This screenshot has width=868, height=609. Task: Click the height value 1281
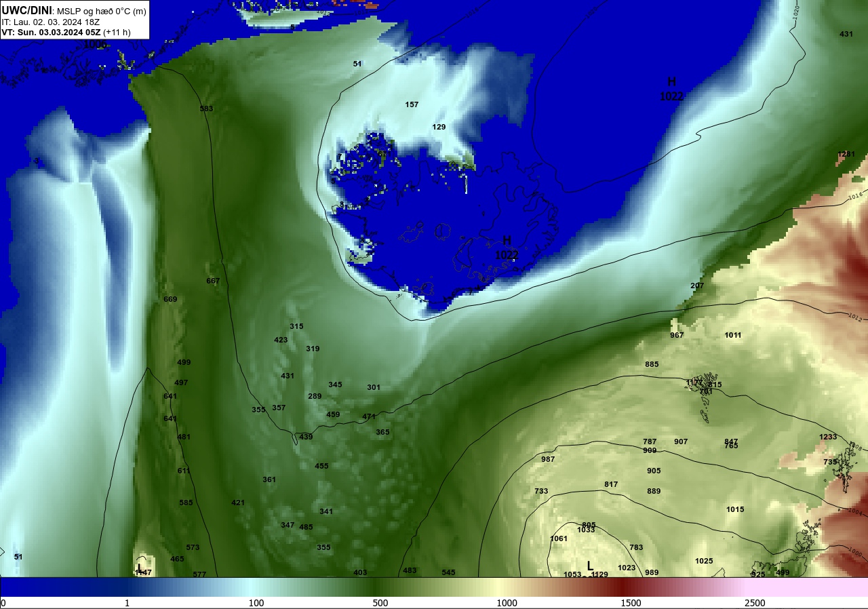pos(846,154)
